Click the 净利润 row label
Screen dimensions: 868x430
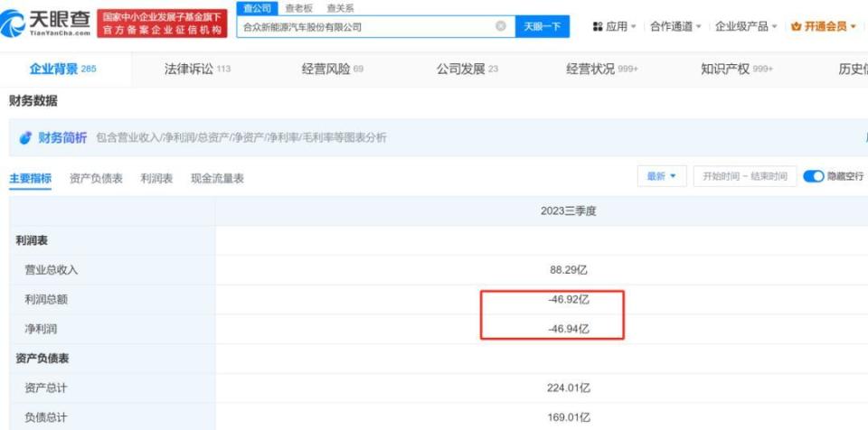pos(41,329)
